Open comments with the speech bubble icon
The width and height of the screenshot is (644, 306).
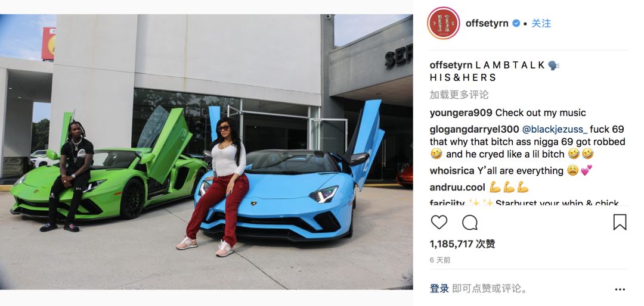point(469,222)
